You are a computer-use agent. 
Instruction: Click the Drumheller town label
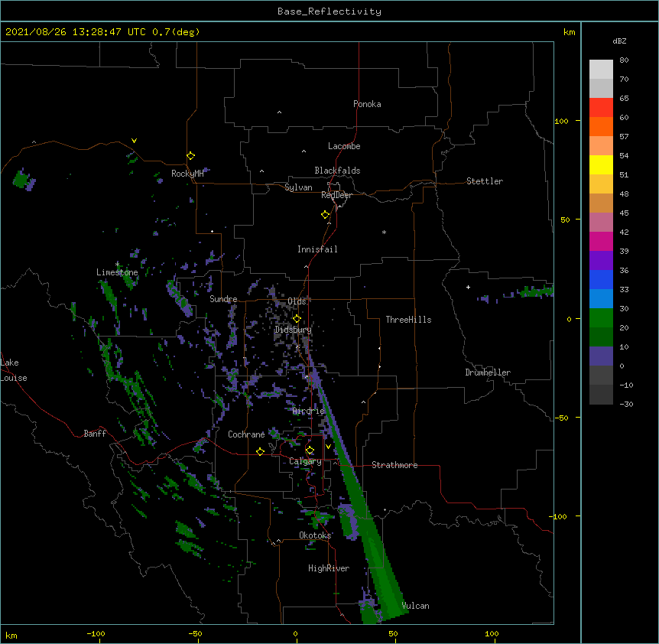click(x=488, y=372)
